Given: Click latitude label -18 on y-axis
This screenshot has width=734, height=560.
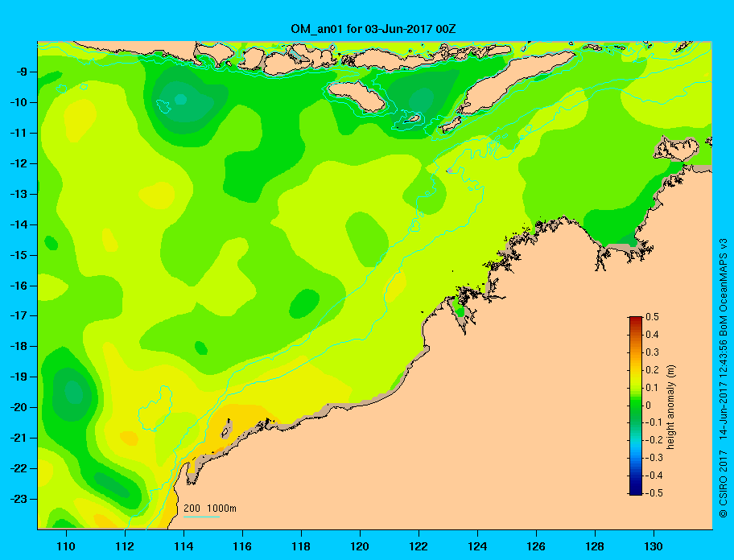Looking at the screenshot, I should pyautogui.click(x=19, y=346).
